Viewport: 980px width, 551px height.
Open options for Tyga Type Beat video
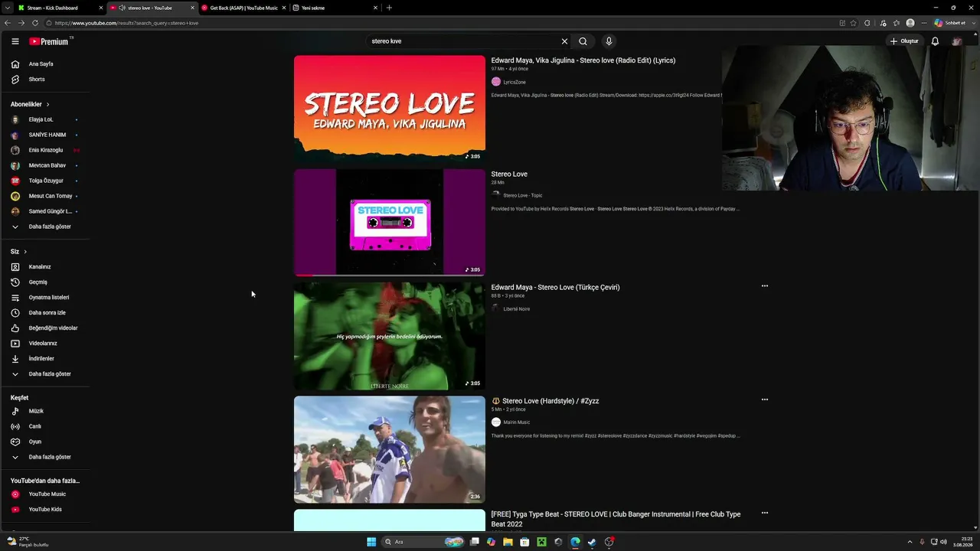click(764, 513)
